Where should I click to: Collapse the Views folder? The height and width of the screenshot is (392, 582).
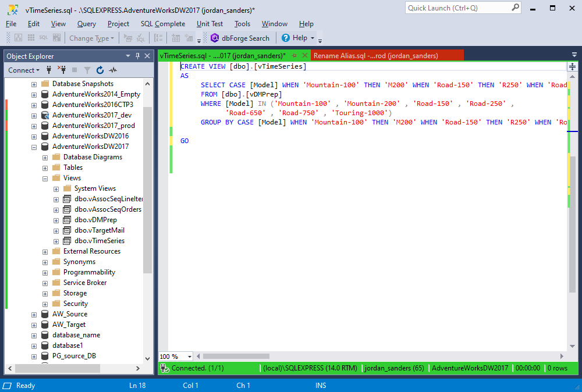pyautogui.click(x=45, y=179)
